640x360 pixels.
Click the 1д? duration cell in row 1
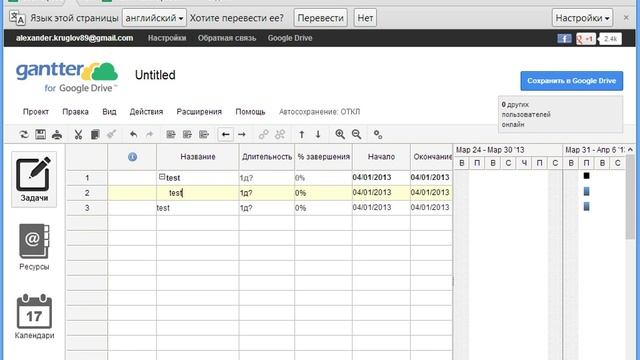[x=267, y=178]
